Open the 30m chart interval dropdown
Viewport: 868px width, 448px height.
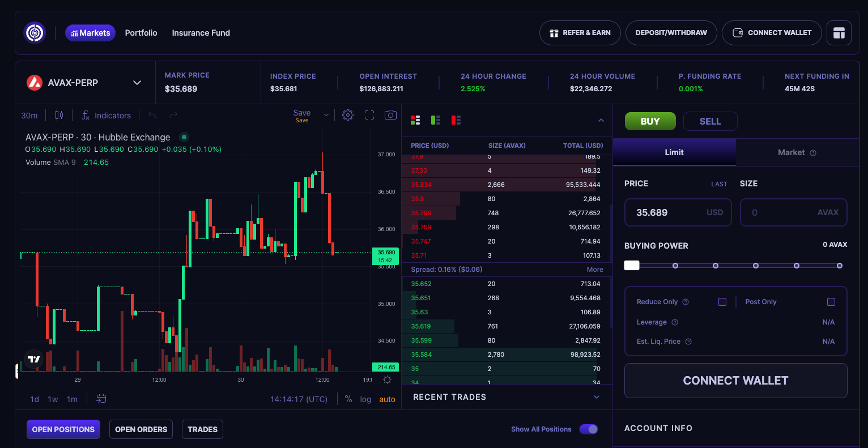tap(29, 116)
